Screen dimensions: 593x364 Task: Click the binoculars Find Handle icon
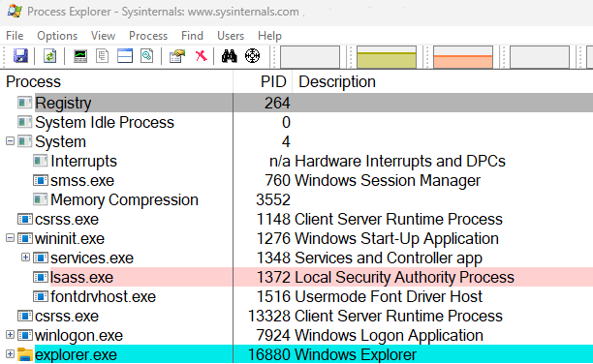coord(230,56)
